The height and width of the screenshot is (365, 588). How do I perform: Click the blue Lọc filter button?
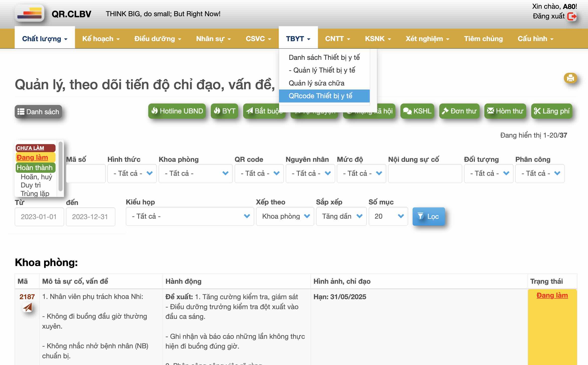429,216
